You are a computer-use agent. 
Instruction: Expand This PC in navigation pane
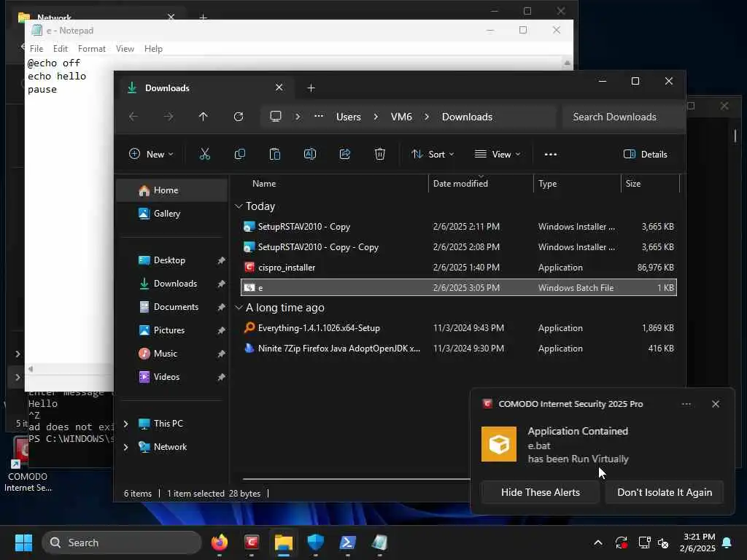tap(125, 424)
